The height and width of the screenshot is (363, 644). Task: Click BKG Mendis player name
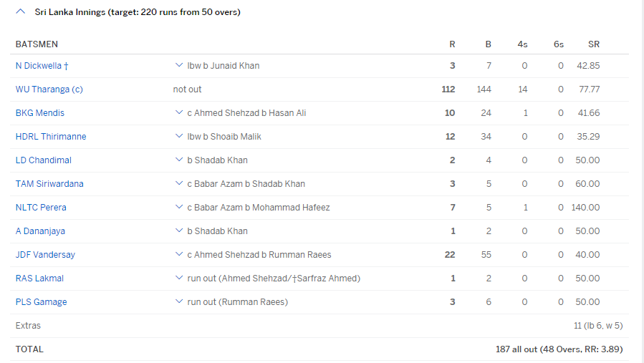tap(40, 113)
